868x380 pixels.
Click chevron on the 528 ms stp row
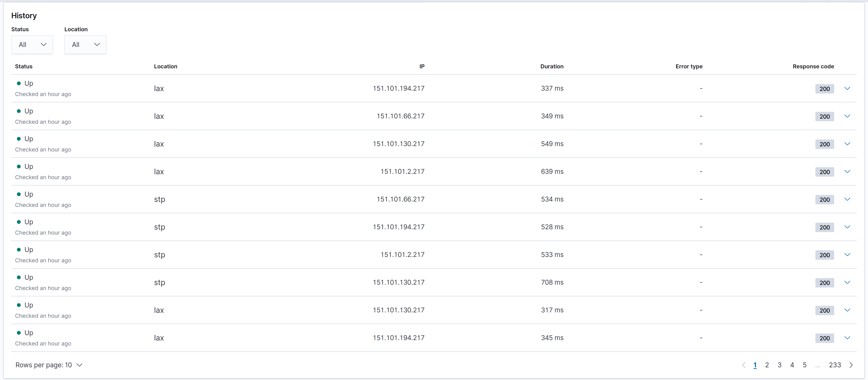[847, 227]
